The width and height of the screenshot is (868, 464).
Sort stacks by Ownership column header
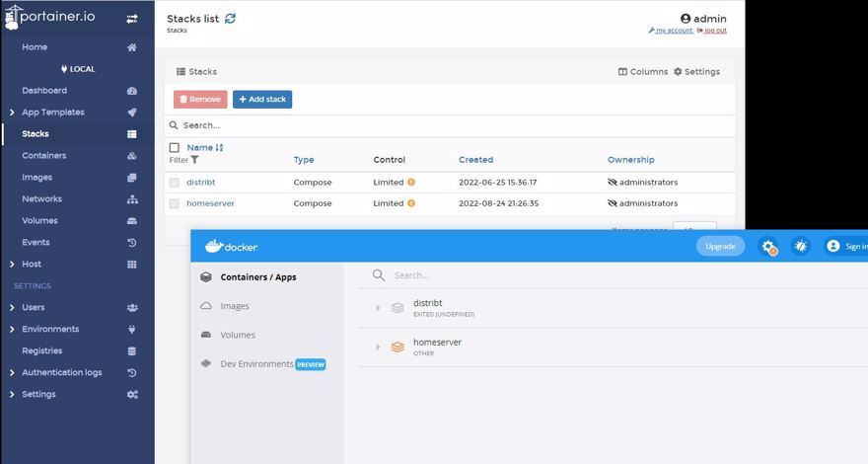point(630,160)
